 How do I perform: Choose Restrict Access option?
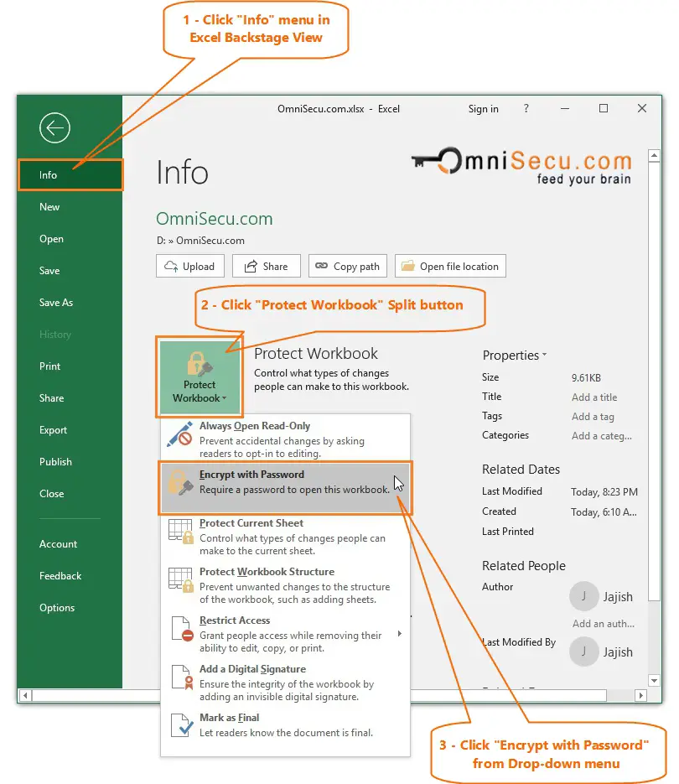285,634
